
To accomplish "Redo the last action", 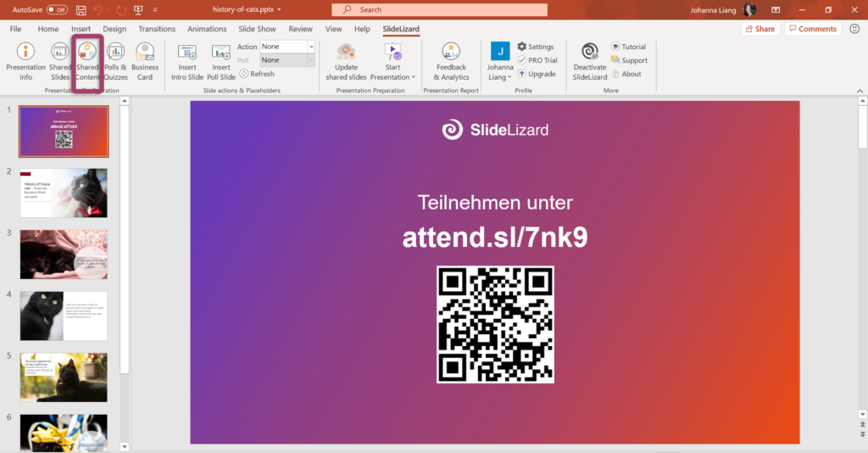I will pyautogui.click(x=120, y=9).
